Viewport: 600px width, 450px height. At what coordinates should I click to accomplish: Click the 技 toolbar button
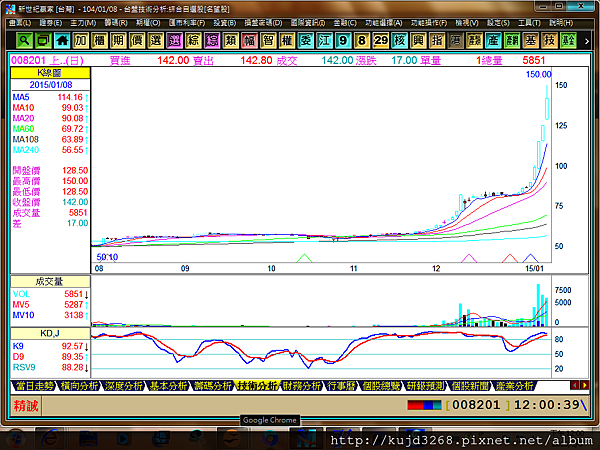pos(549,40)
